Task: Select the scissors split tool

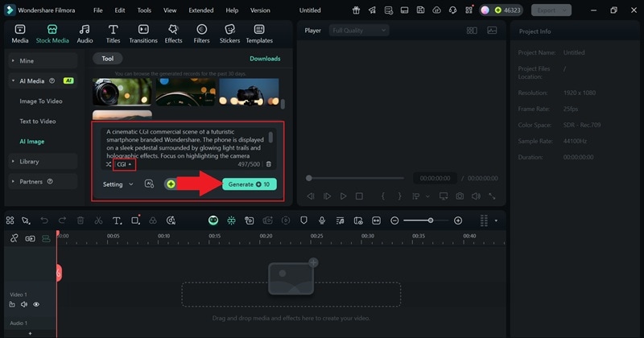Action: coord(98,221)
